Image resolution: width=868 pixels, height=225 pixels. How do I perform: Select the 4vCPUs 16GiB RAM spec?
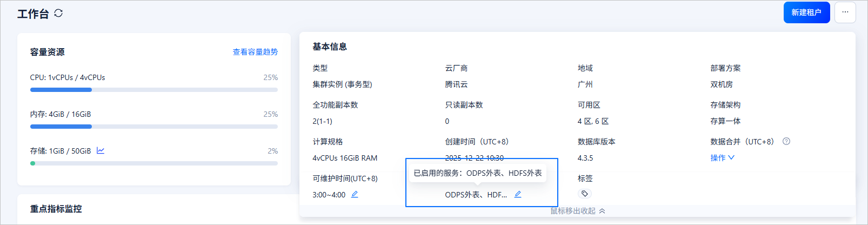click(x=345, y=158)
